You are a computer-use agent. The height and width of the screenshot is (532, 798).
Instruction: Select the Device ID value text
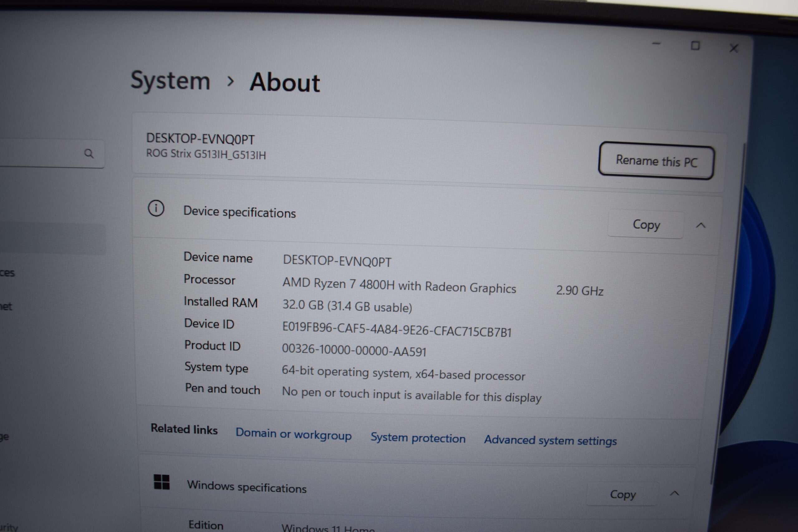point(397,329)
